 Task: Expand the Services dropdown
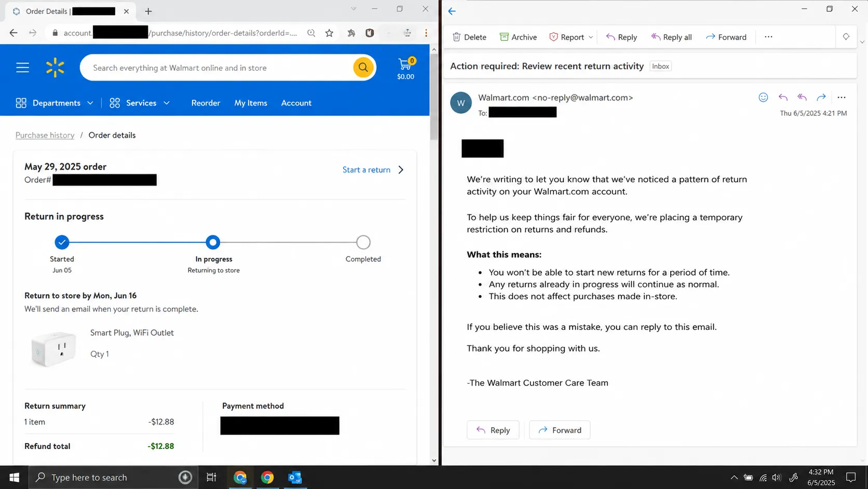[140, 103]
